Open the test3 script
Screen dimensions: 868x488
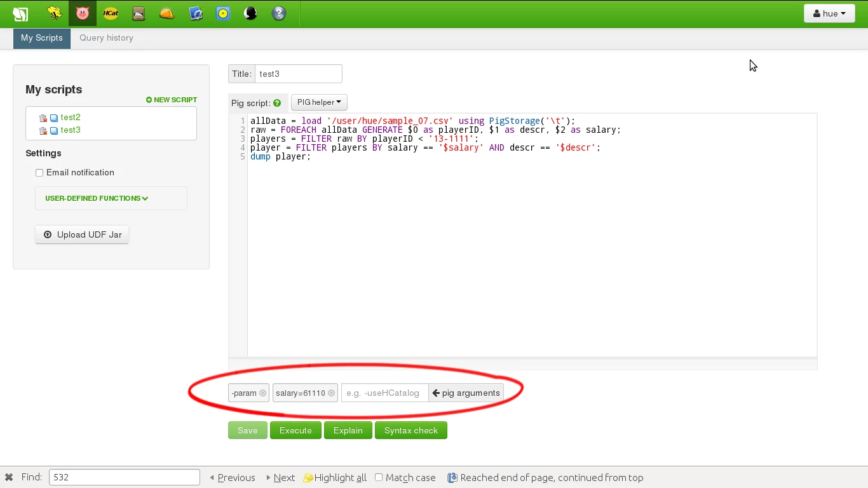coord(71,130)
